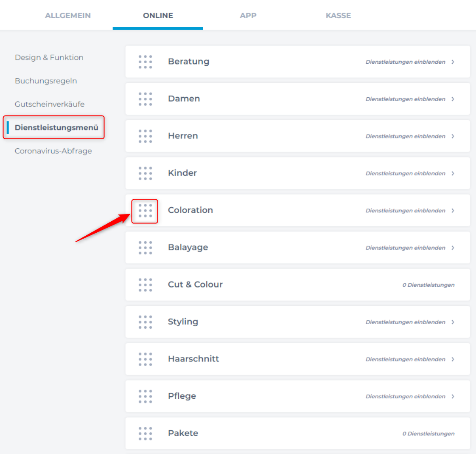476x454 pixels.
Task: Click the highlighted Coloration drag handle
Action: coord(145,211)
